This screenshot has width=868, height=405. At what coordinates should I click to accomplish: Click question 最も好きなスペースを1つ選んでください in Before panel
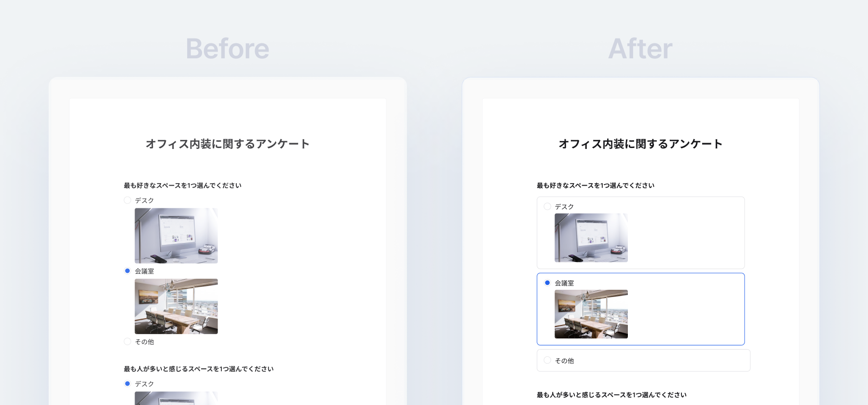pos(183,186)
